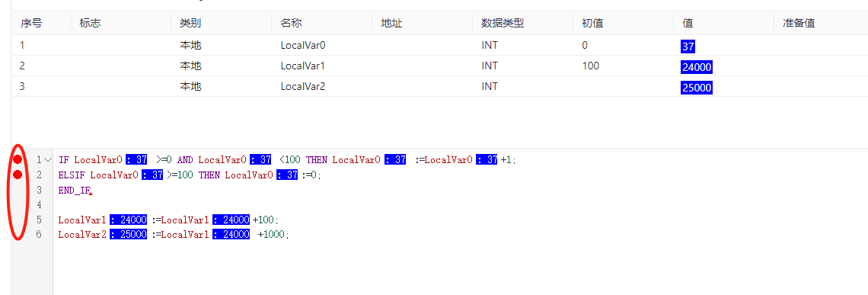Click line number 6 in the code gutter
868x295 pixels.
click(39, 235)
